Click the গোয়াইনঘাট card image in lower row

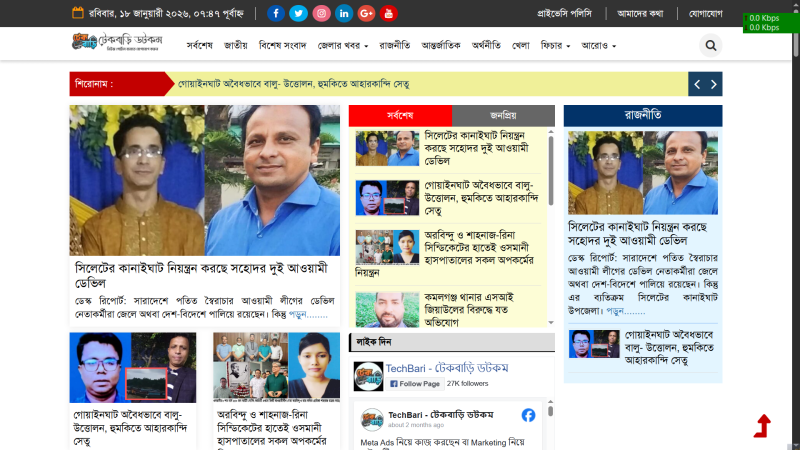point(133,367)
